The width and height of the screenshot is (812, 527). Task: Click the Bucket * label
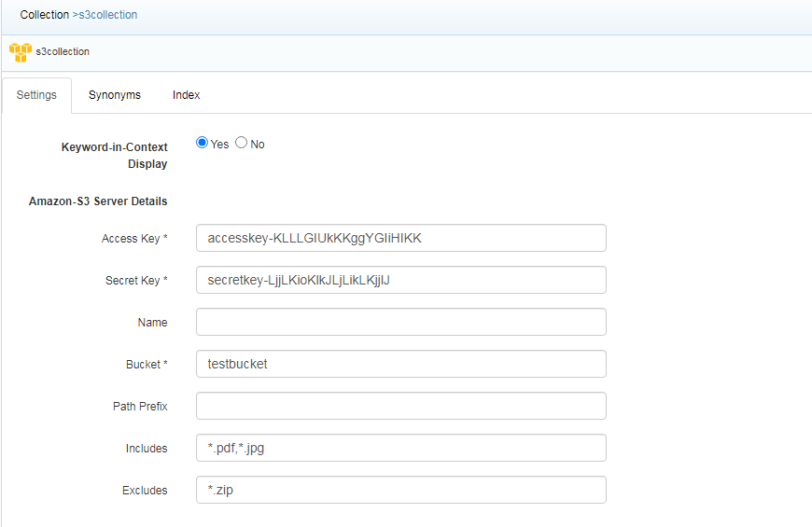[x=147, y=365]
